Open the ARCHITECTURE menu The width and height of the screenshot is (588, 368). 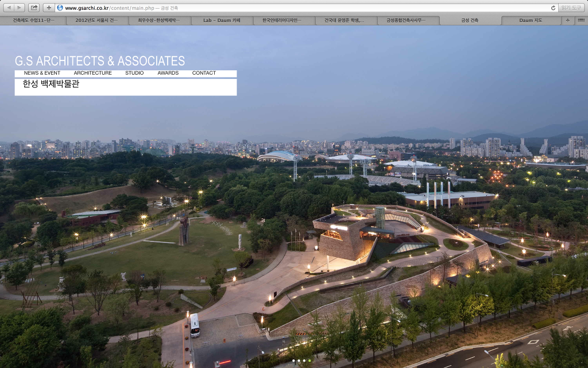coord(92,73)
